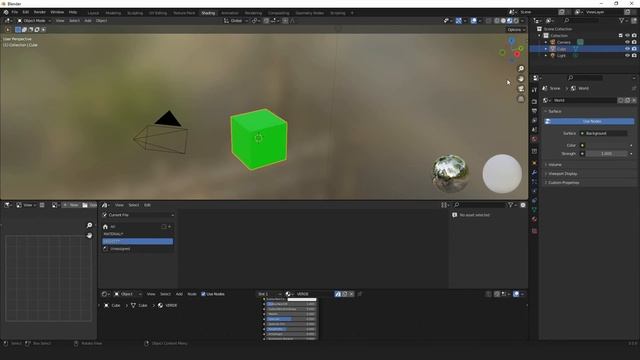The image size is (640, 360).
Task: Toggle the viewport gizmos icon
Action: 459,20
